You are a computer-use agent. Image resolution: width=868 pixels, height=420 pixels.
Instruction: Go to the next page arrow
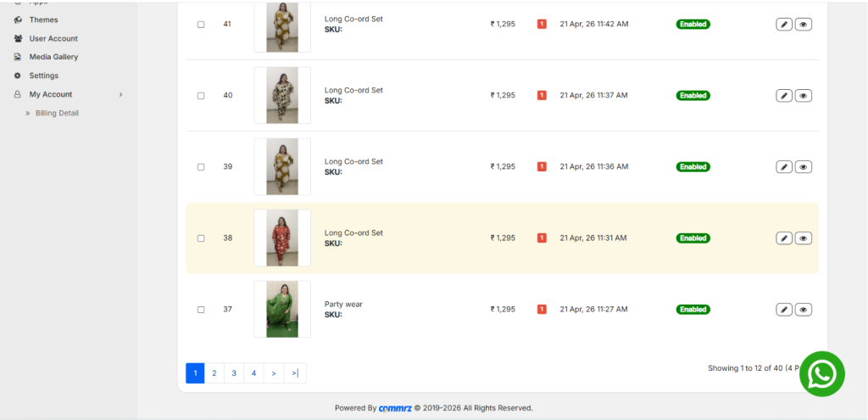coord(274,372)
